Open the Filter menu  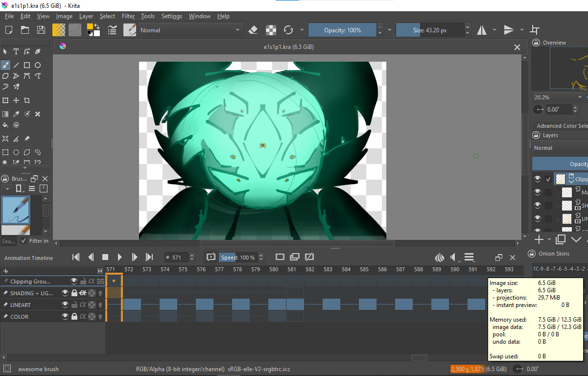(128, 16)
